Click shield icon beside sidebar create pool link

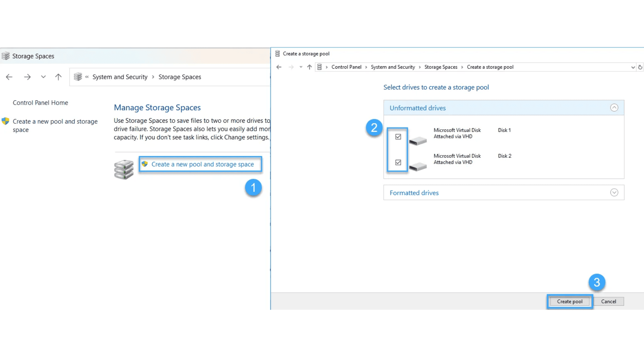pos(5,121)
